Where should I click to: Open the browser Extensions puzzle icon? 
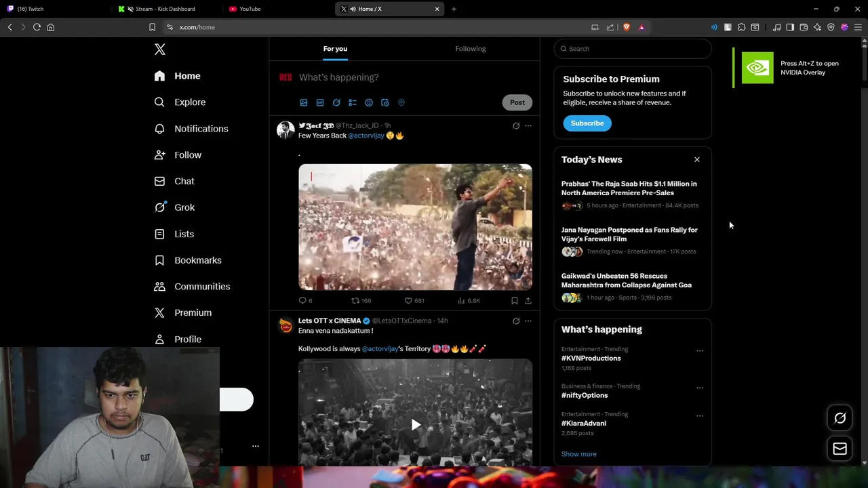click(x=741, y=27)
